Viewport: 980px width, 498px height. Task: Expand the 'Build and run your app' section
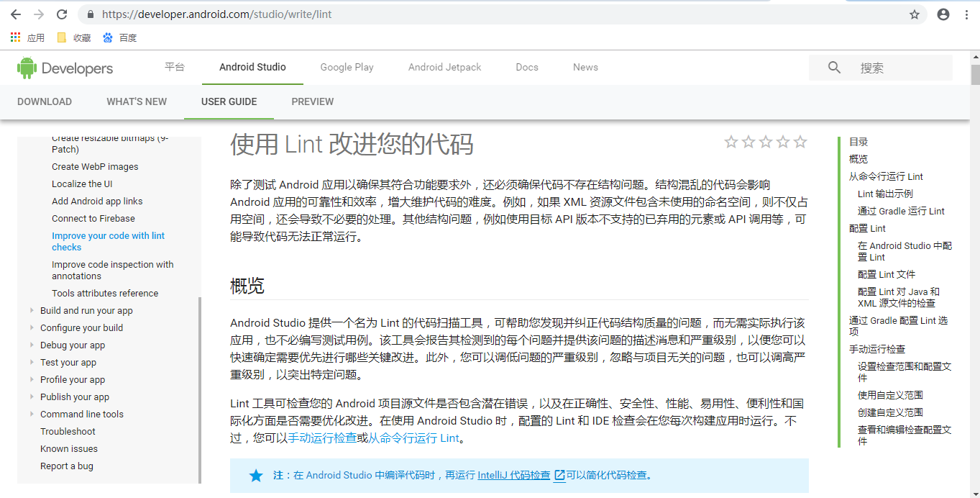(x=32, y=310)
